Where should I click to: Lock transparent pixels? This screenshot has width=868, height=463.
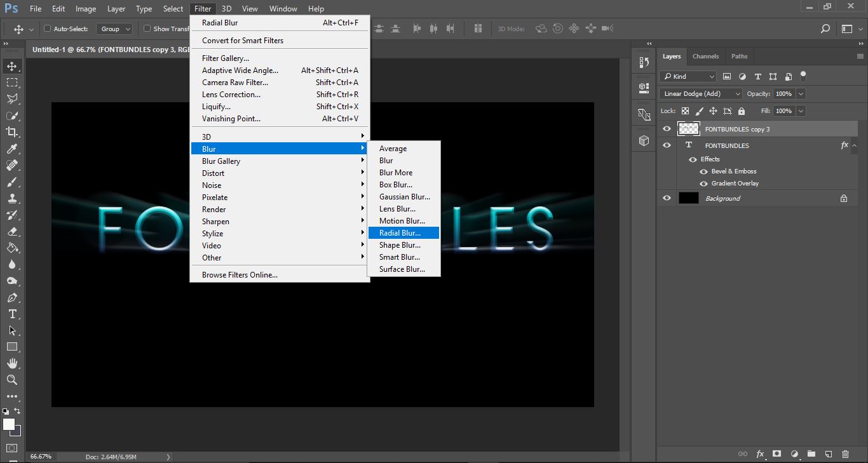[x=685, y=111]
